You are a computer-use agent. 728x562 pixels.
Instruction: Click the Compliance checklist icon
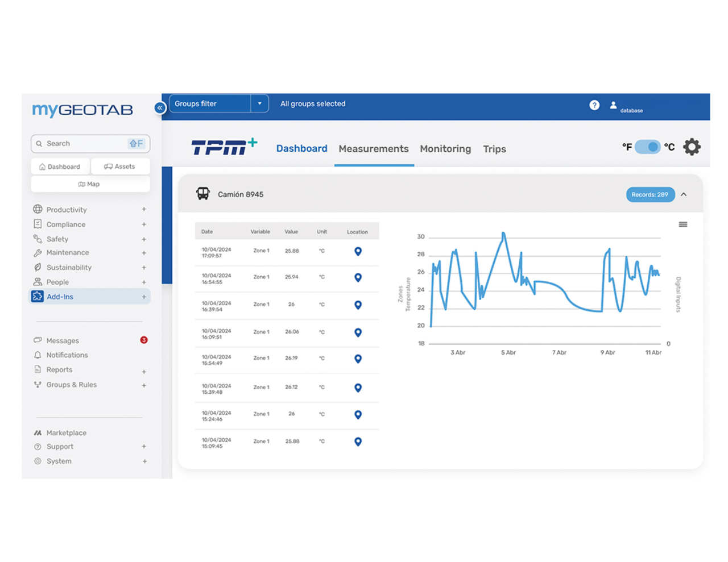tap(38, 224)
